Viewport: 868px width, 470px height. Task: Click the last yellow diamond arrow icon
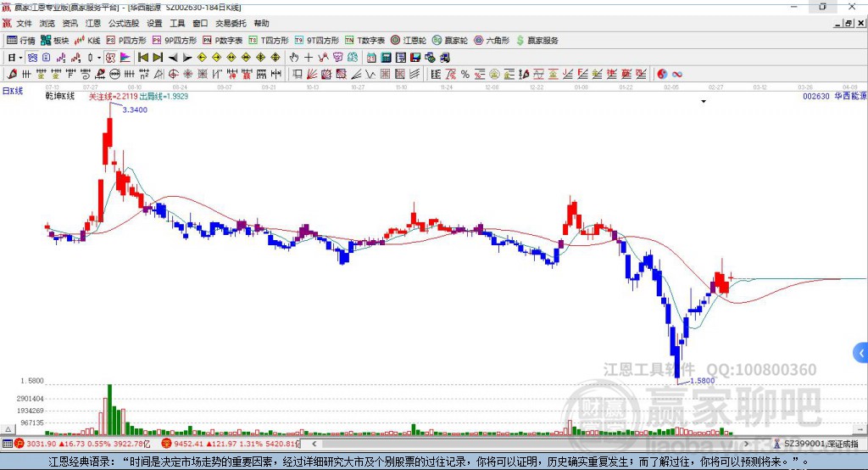coord(275,58)
